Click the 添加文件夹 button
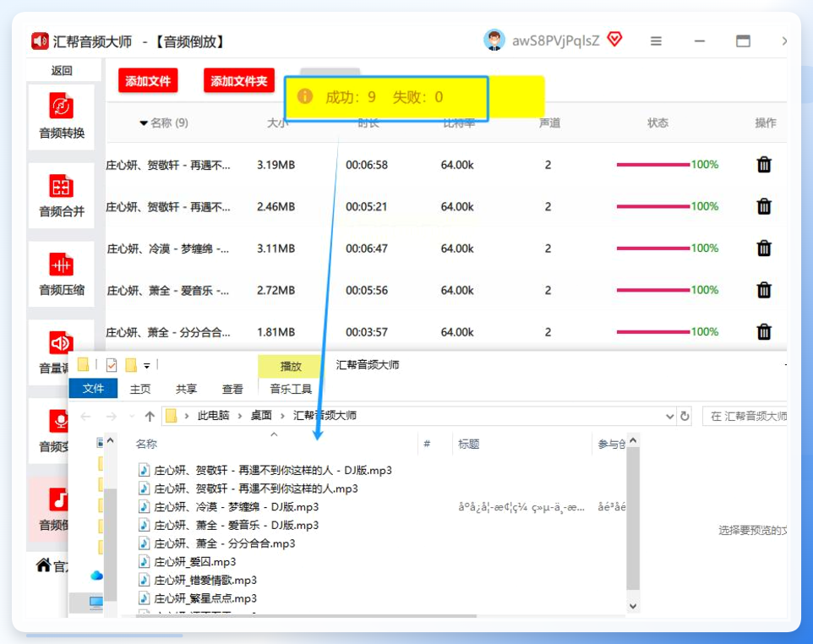Image resolution: width=813 pixels, height=644 pixels. click(238, 81)
